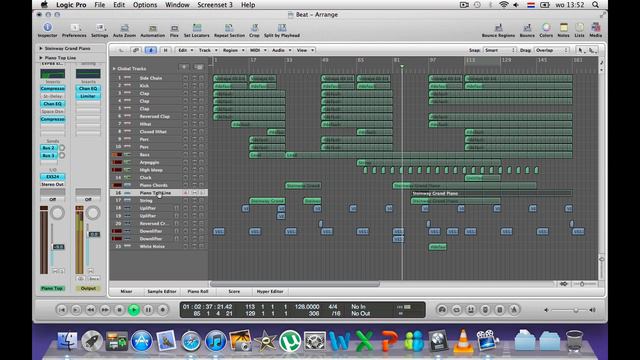Switch to the Hyper Editor tab
640x360 pixels.
click(270, 291)
